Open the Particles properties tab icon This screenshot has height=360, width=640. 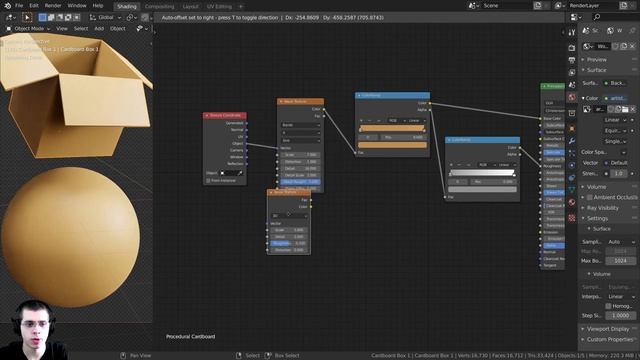coord(572,153)
